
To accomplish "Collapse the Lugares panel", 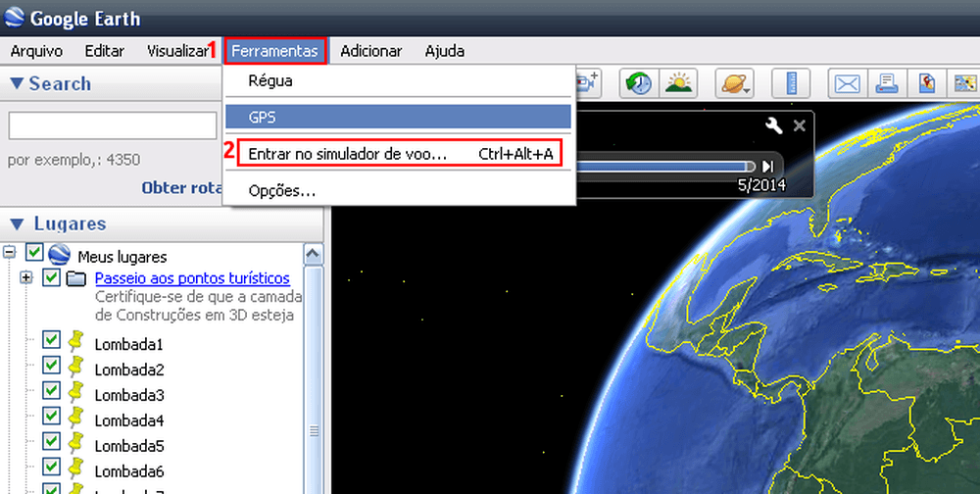I will pos(18,223).
